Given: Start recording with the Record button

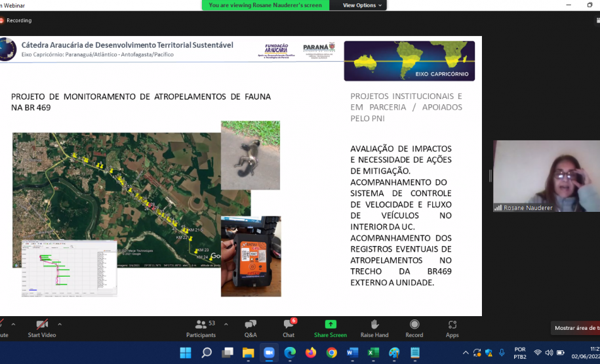Looking at the screenshot, I should point(414,328).
